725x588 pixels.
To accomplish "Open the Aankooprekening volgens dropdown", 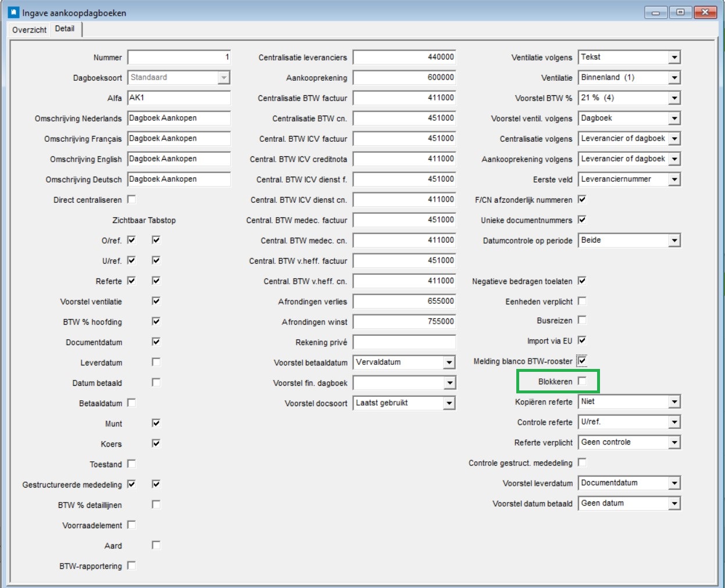I will pos(674,159).
